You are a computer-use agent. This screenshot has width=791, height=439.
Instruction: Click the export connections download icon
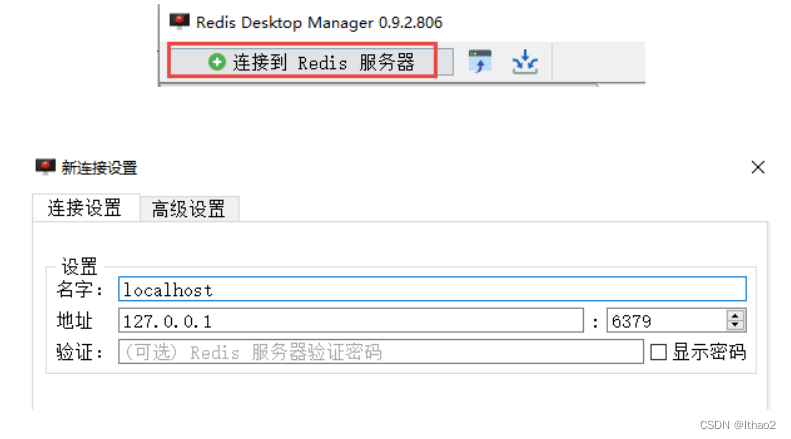(x=525, y=62)
